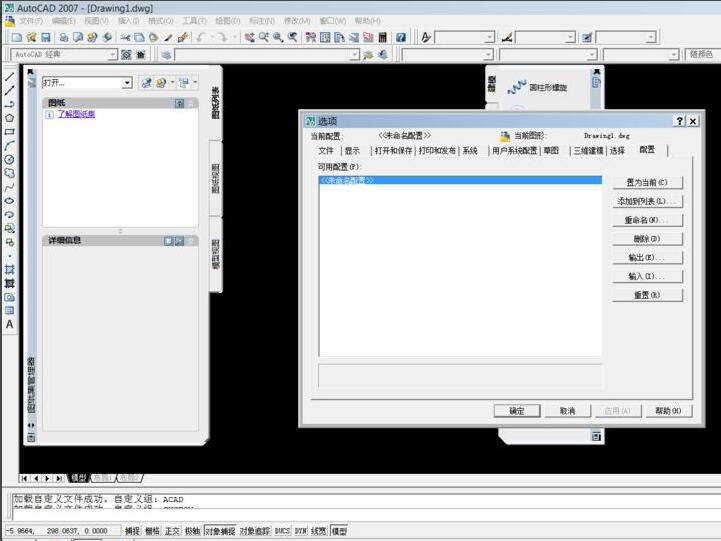Image resolution: width=721 pixels, height=541 pixels.
Task: Select the Spline draw tool
Action: [x=9, y=187]
